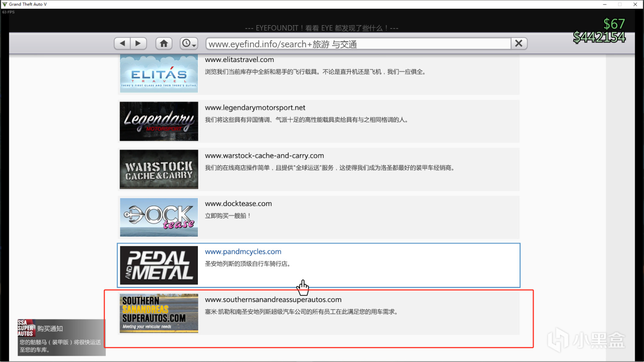Image resolution: width=644 pixels, height=362 pixels.
Task: Open the www.legendarymotorsport.net link
Action: click(255, 108)
